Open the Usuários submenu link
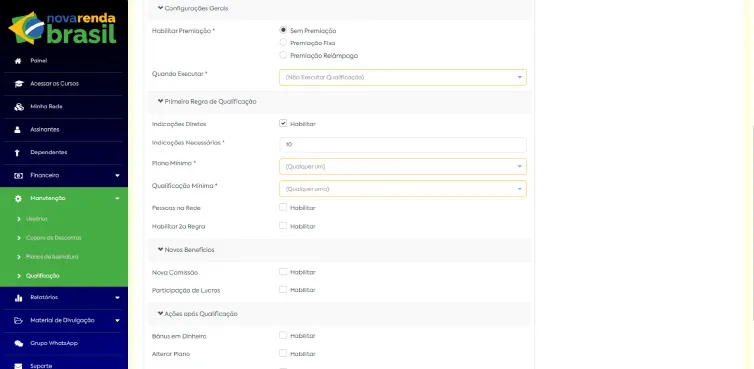Viewport: 754px width, 369px height. (37, 219)
